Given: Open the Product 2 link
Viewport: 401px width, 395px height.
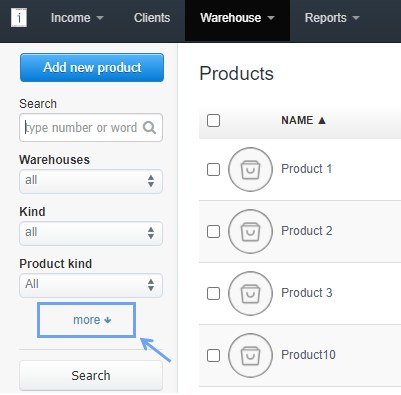Looking at the screenshot, I should point(307,231).
